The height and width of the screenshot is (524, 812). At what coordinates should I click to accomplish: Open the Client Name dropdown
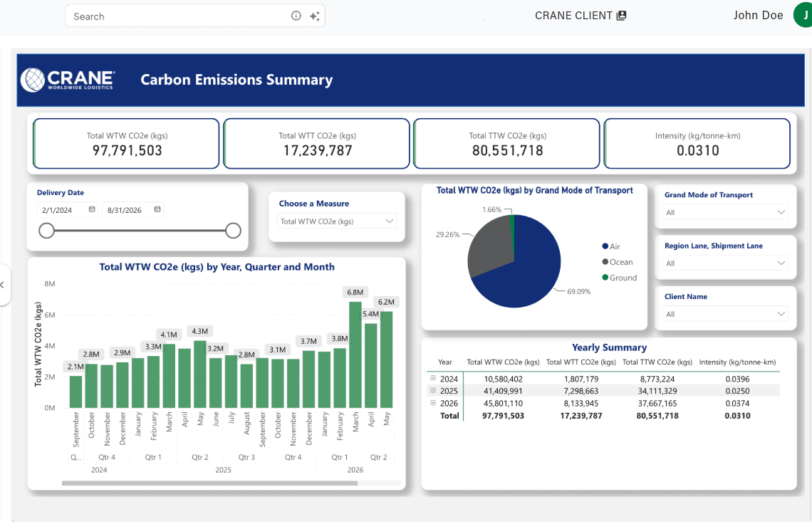[x=726, y=314]
